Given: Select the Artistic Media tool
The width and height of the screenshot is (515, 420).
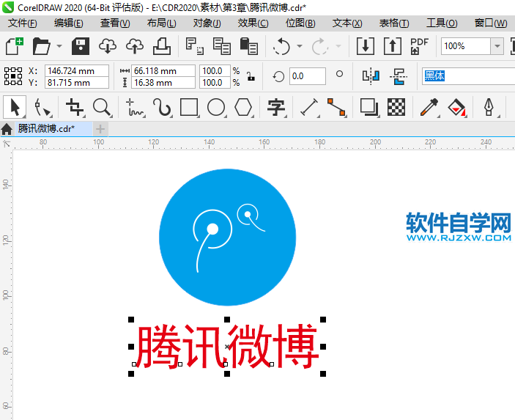Looking at the screenshot, I should (x=162, y=108).
